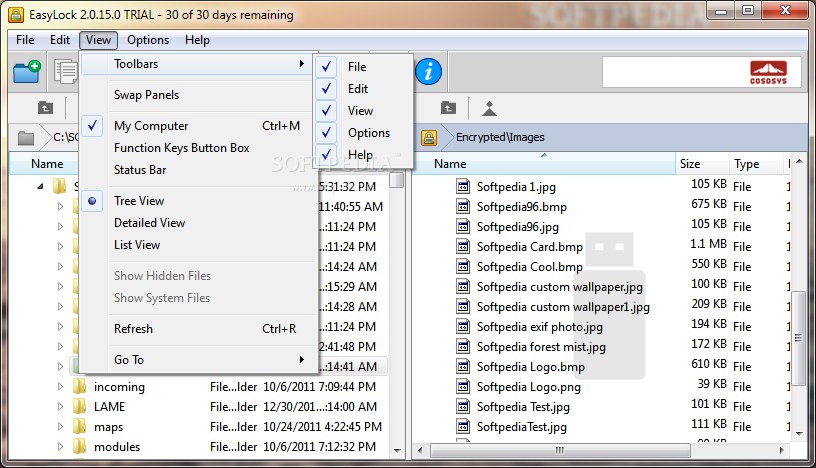
Task: Select the Softpedia96.jpg file
Action: click(518, 226)
